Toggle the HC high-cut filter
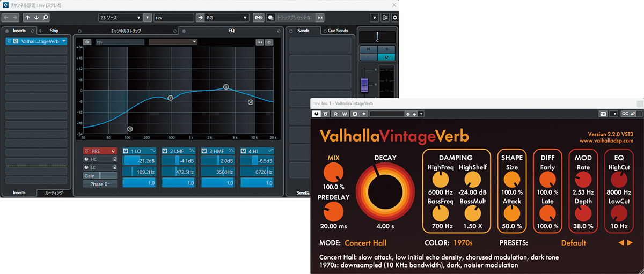644x274 pixels. click(86, 159)
